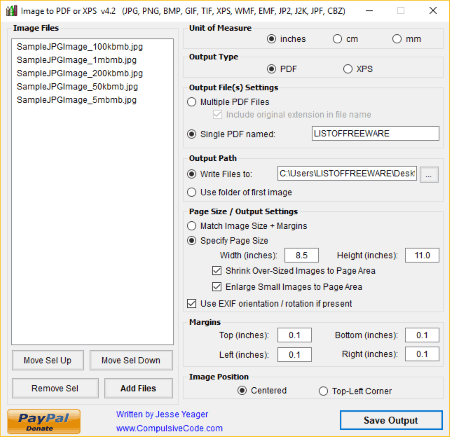
Task: Click the output path text field
Action: point(347,174)
